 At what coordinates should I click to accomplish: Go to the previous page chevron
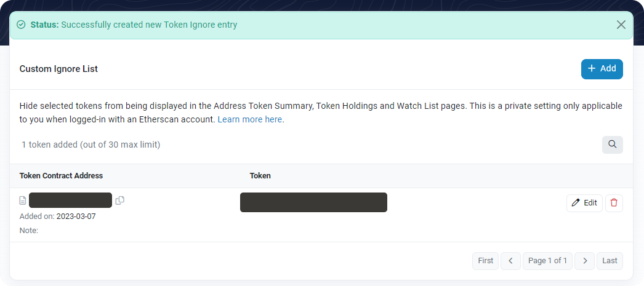(x=510, y=261)
